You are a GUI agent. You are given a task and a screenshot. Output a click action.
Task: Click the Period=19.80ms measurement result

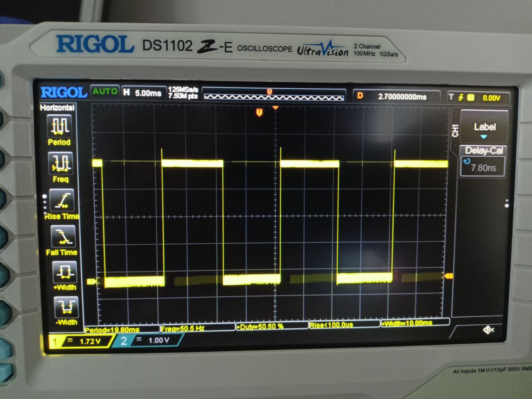112,330
